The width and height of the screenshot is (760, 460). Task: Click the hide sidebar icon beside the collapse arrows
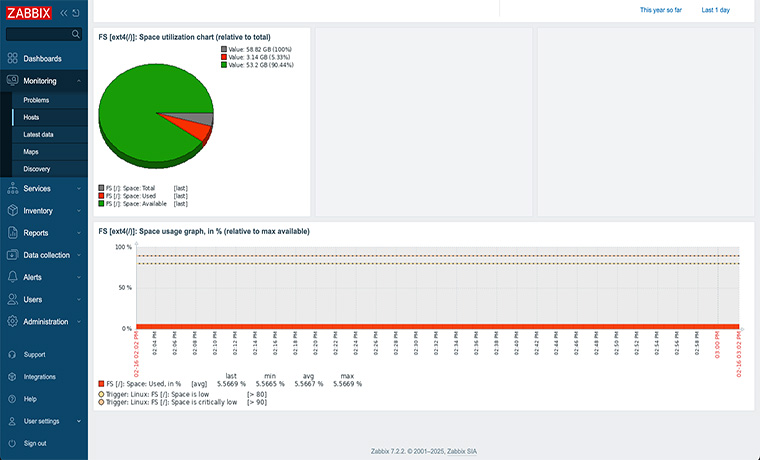[x=77, y=13]
